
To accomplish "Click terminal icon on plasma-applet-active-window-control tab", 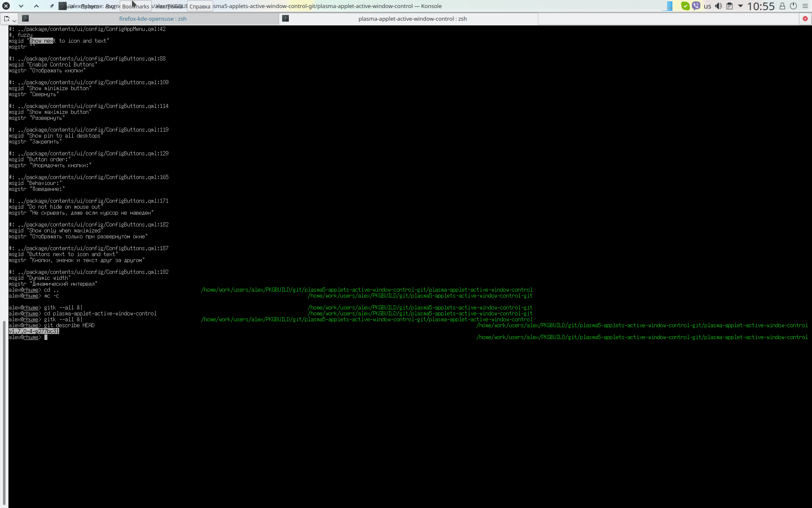I will tap(285, 18).
